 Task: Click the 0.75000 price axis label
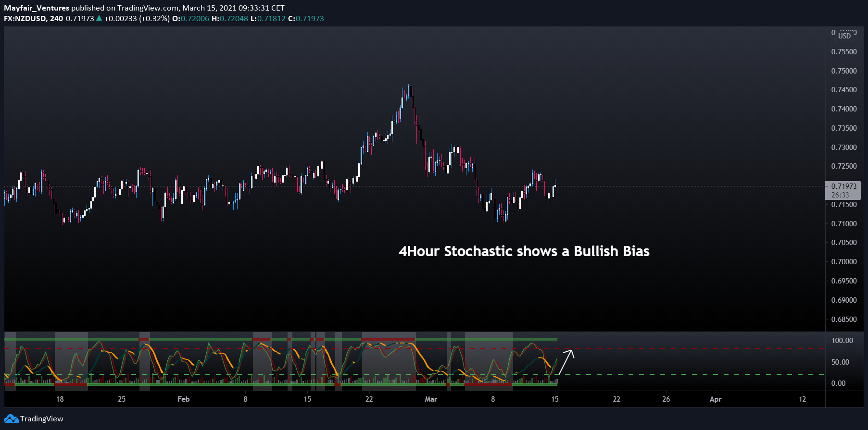pos(844,71)
